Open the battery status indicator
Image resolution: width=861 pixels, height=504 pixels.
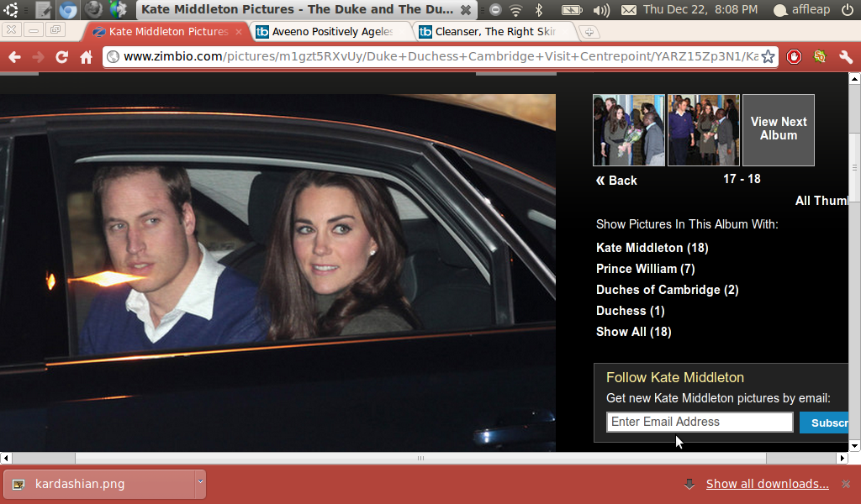572,10
